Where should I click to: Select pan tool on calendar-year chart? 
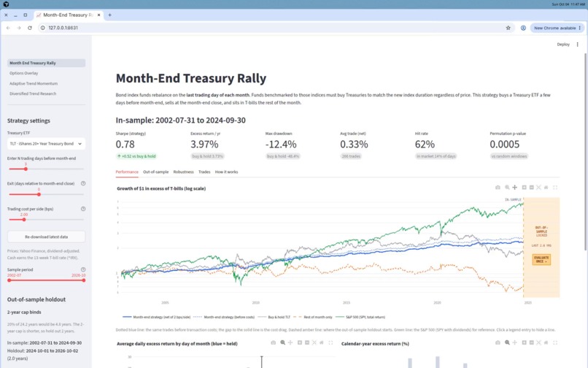tap(515, 342)
